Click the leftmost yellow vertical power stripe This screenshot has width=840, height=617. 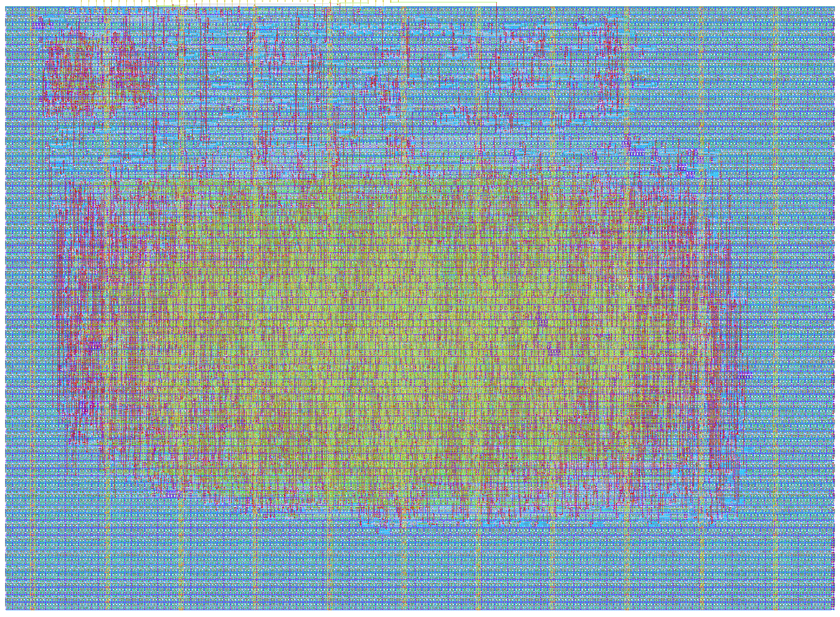coord(33,307)
